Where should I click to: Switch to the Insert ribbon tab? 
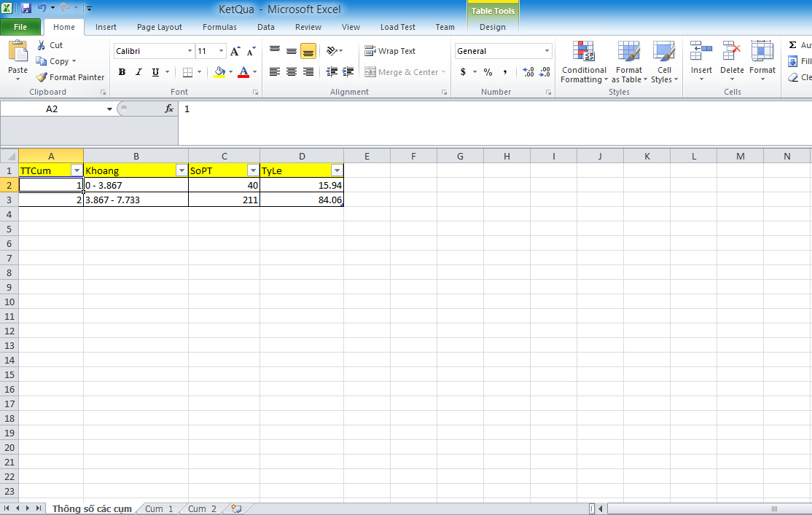[106, 27]
